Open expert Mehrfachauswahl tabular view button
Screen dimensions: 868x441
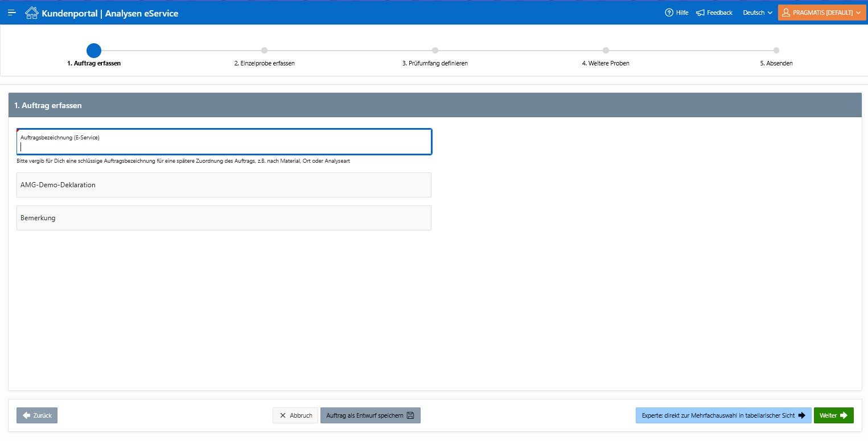(723, 415)
